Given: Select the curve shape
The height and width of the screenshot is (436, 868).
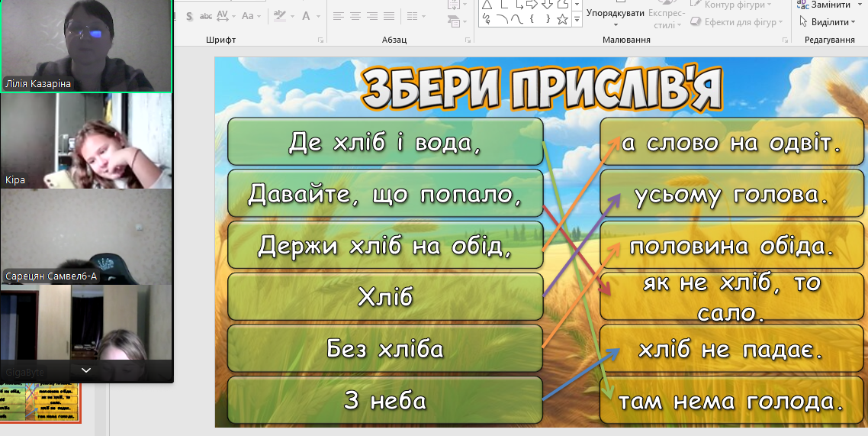Looking at the screenshot, I should 517,19.
